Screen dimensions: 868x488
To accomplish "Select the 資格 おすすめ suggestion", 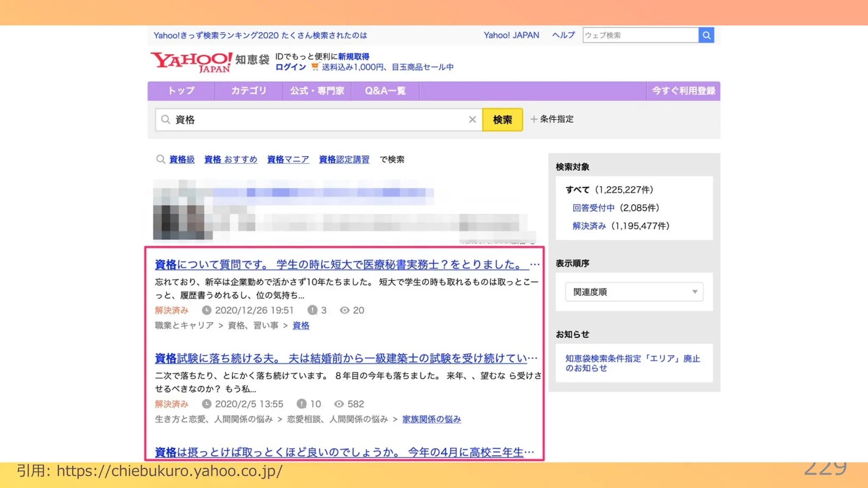I will coord(231,159).
